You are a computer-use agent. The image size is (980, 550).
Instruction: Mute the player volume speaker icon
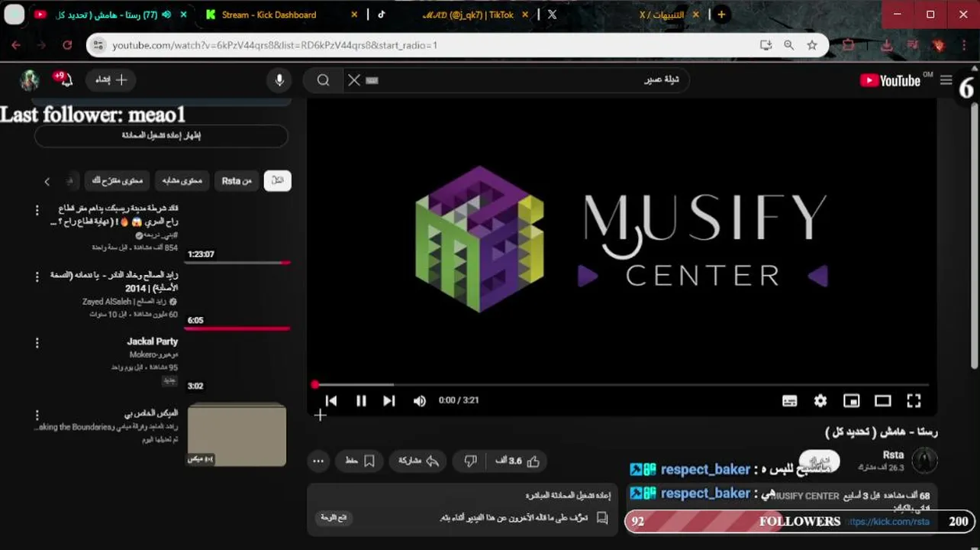click(419, 401)
